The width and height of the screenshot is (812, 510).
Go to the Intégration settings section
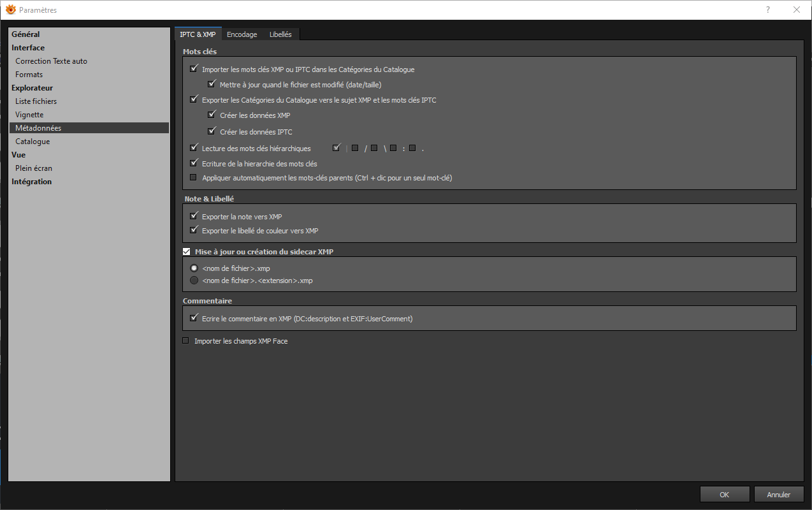click(x=31, y=182)
